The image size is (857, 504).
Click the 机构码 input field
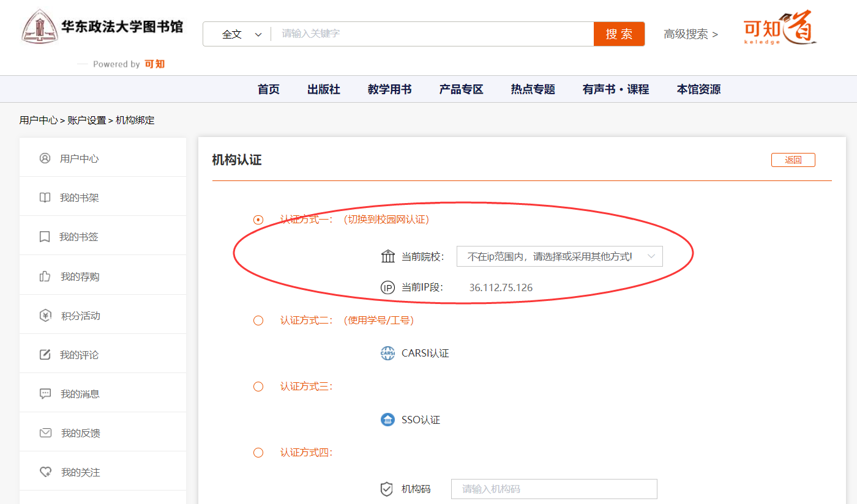point(553,489)
